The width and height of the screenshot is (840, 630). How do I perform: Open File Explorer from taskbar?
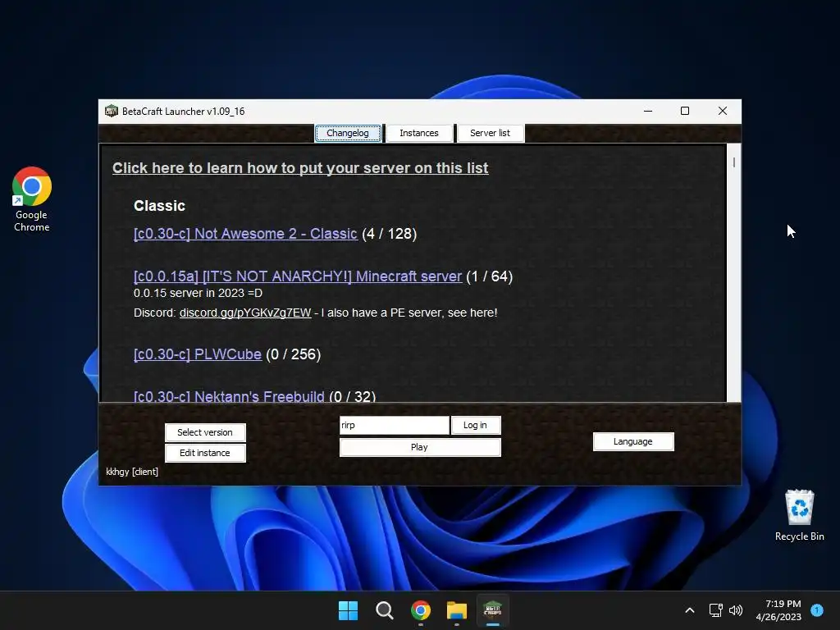456,610
